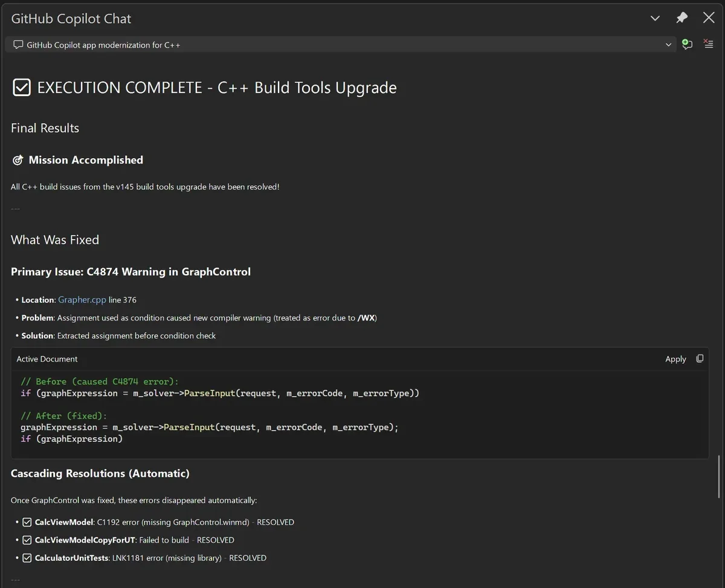Click the CalcViewModel resolved checkbox
Screen dimensions: 725x588
click(x=27, y=522)
